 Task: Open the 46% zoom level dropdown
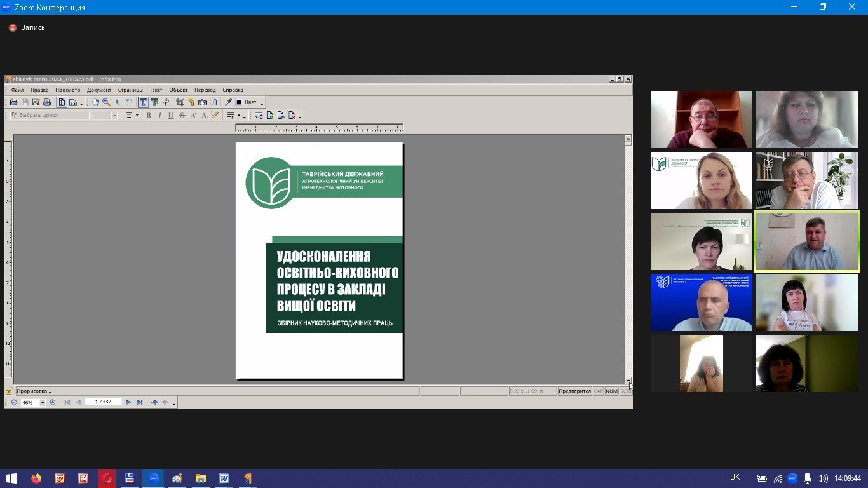(x=43, y=403)
